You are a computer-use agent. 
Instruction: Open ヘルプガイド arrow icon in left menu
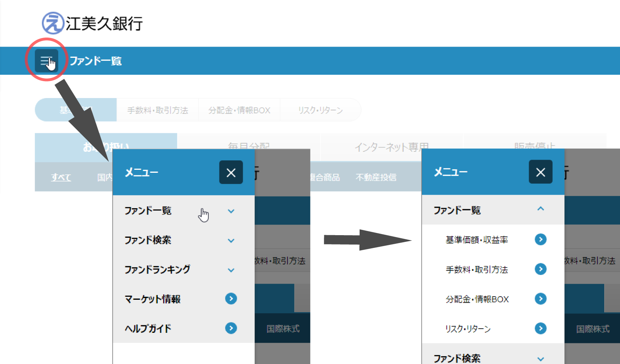tap(231, 328)
